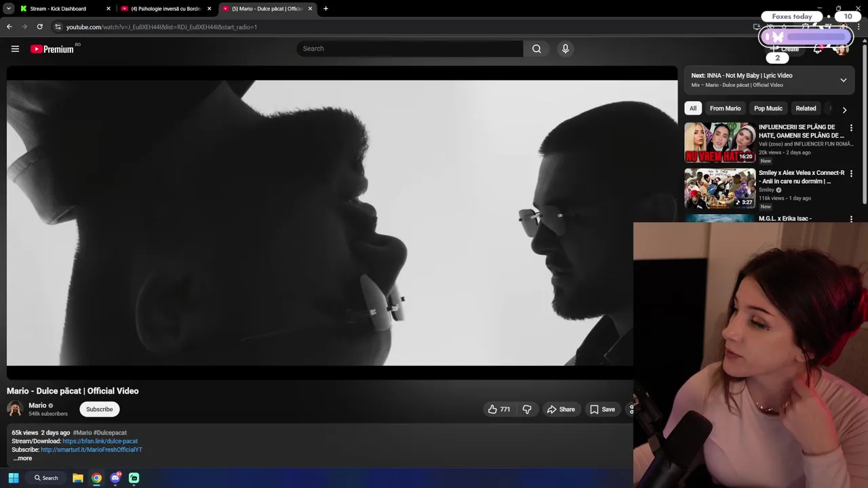868x488 pixels.
Task: Open the YouTube hamburger guide menu
Action: tap(15, 49)
